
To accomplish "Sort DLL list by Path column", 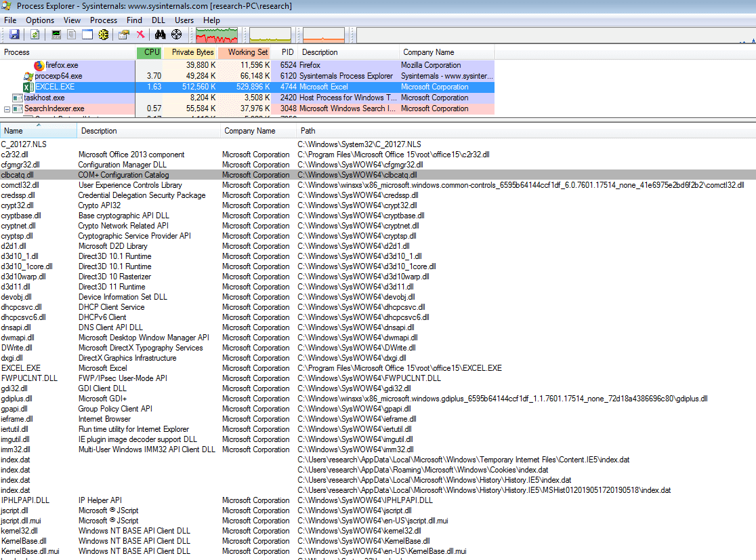I will coord(526,131).
